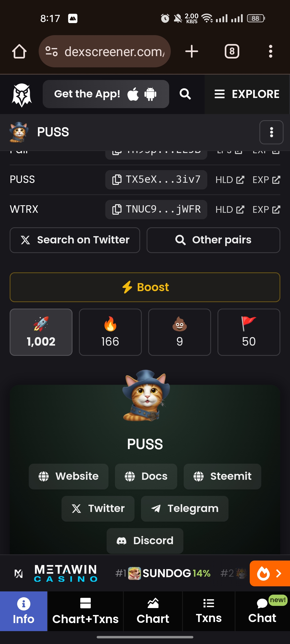Copy the WTRX address TNUC9...jWFR
The width and height of the screenshot is (290, 644).
pyautogui.click(x=156, y=209)
